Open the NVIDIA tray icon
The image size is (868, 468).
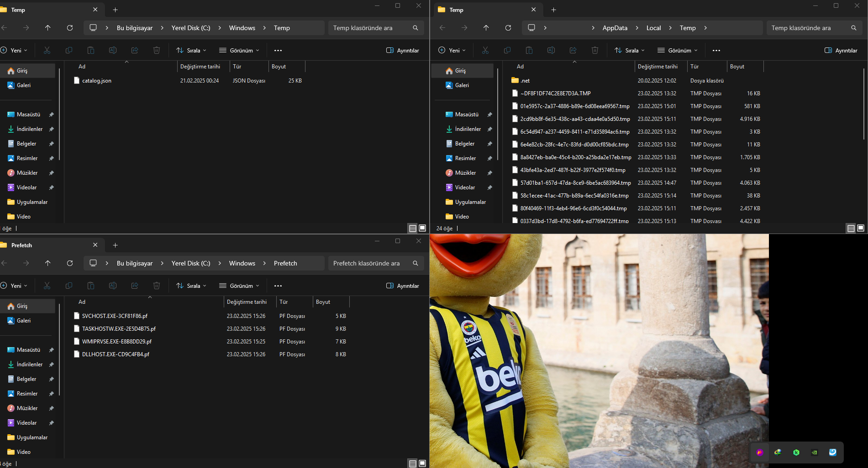click(815, 452)
